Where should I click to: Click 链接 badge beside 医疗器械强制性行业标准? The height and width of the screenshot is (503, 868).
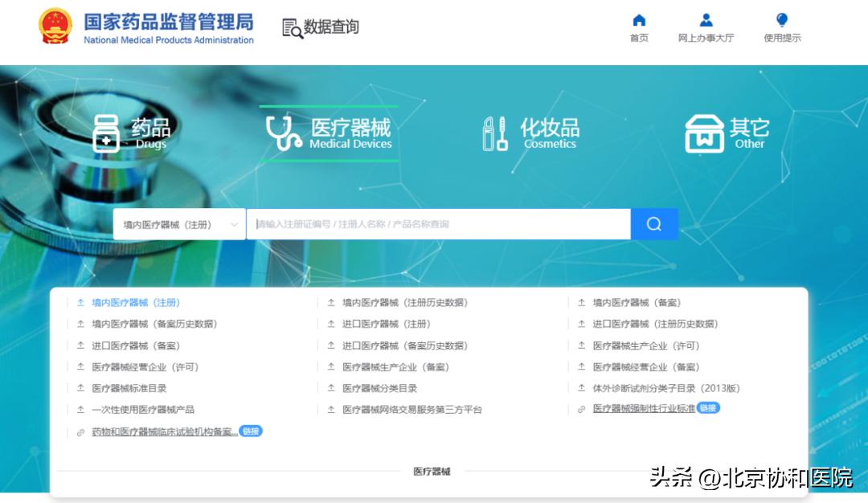coord(708,408)
